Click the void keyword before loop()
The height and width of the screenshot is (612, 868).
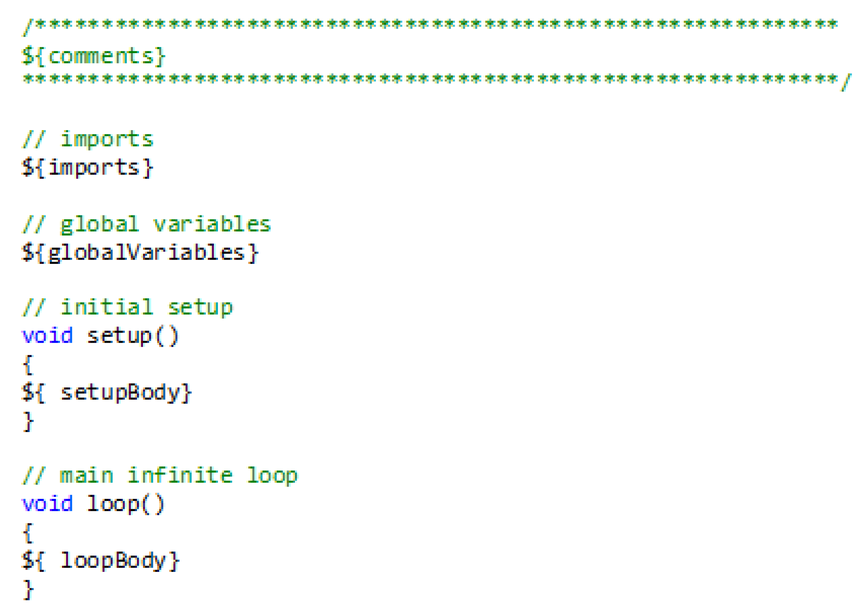[48, 504]
